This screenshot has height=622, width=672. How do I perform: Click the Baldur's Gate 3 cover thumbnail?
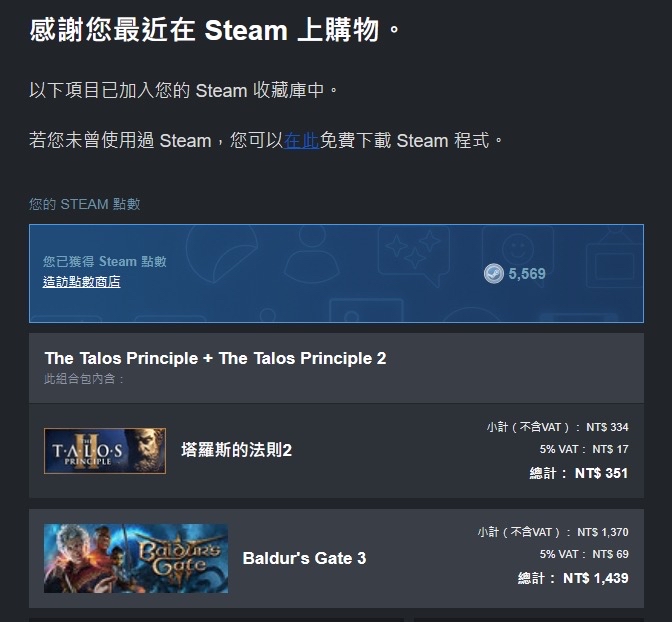(136, 558)
